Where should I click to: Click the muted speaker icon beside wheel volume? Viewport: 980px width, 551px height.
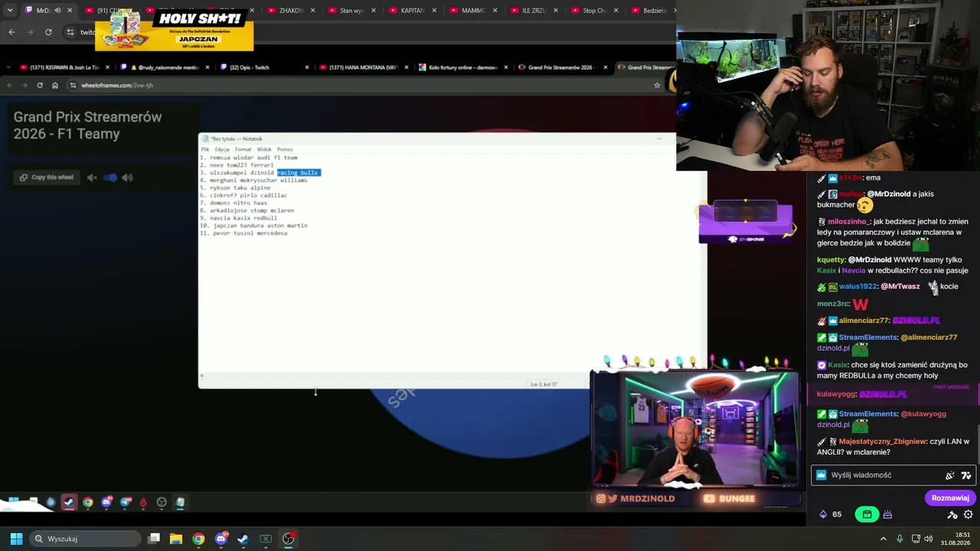tap(92, 178)
